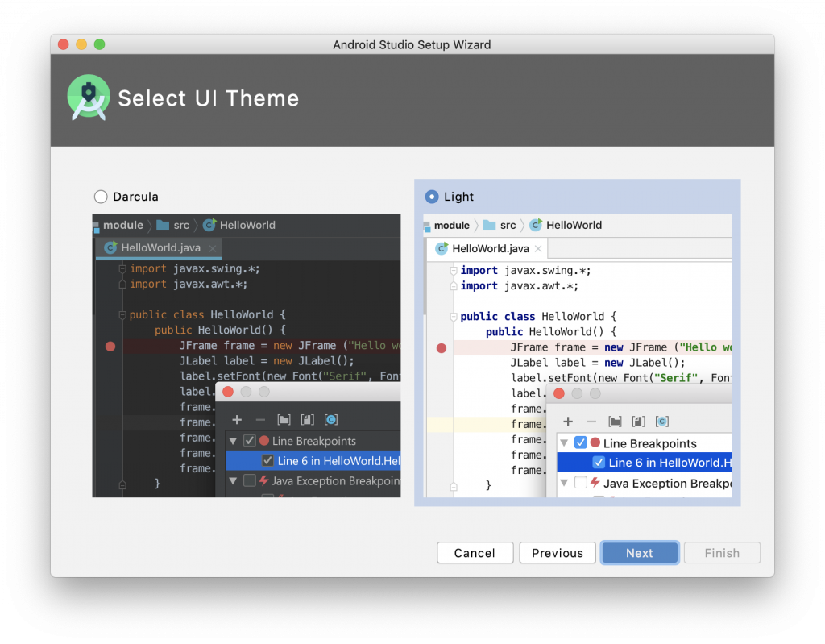825x644 pixels.
Task: Collapse Line Breakpoints node in Light preview
Action: point(564,442)
